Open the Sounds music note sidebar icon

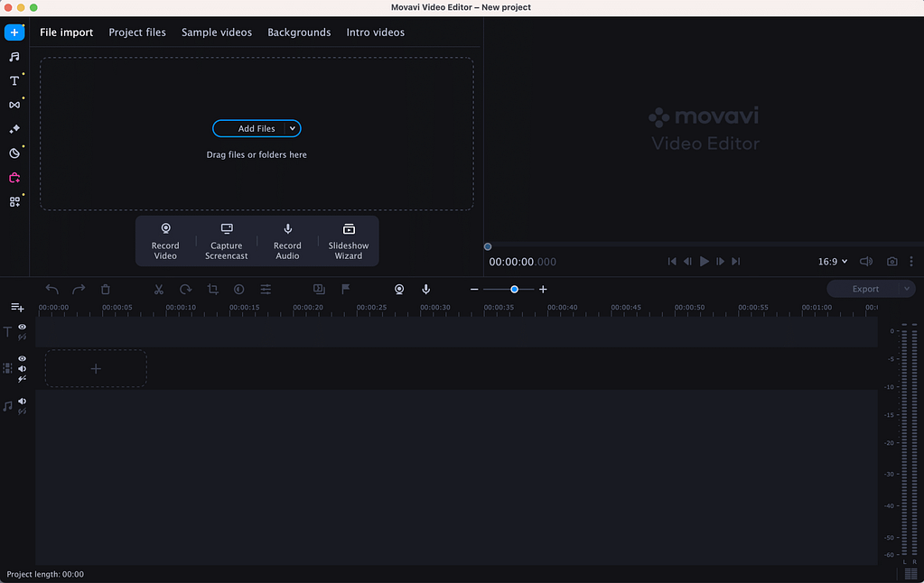pos(14,57)
